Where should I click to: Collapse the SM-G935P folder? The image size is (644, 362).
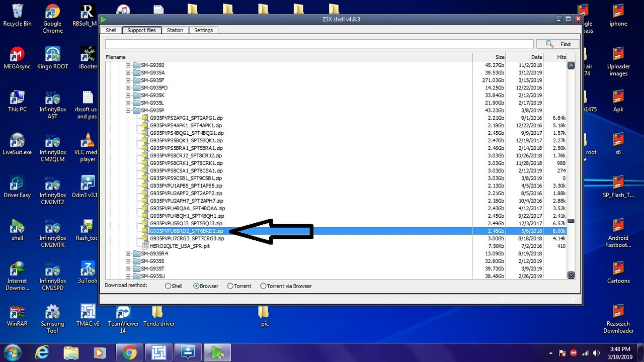pos(128,111)
